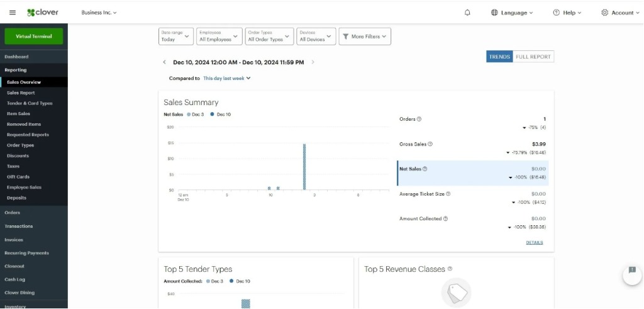Click the Clover logo
Screen dimensions: 644x309
pyautogui.click(x=43, y=13)
